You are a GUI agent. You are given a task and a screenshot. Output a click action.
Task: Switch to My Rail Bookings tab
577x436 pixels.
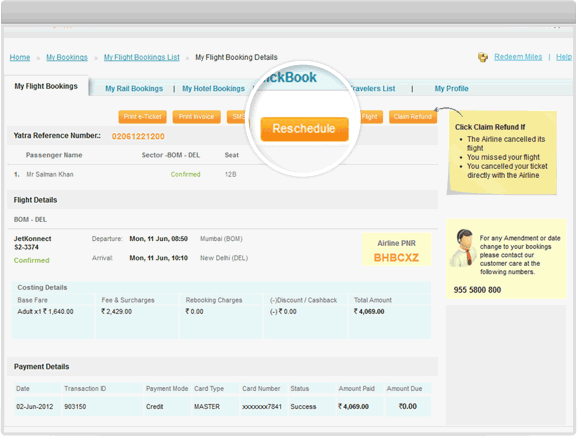coord(134,89)
